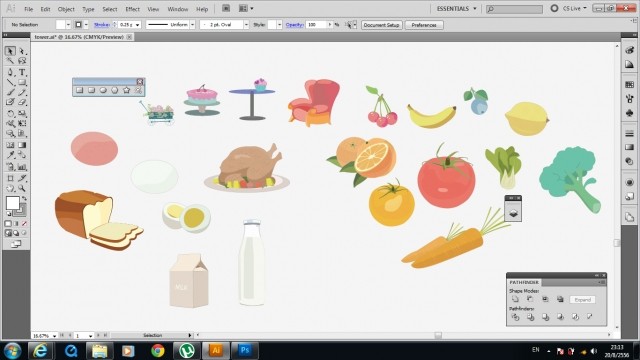
Task: Select the Pen tool
Action: click(10, 73)
